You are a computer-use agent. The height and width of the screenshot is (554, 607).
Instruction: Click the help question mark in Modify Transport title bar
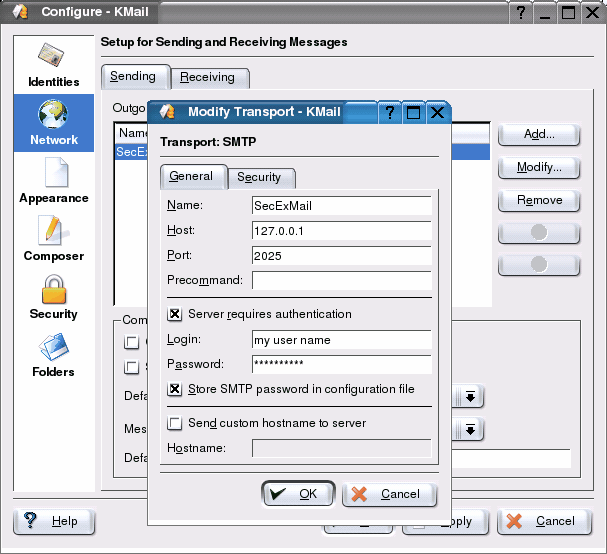coord(390,113)
